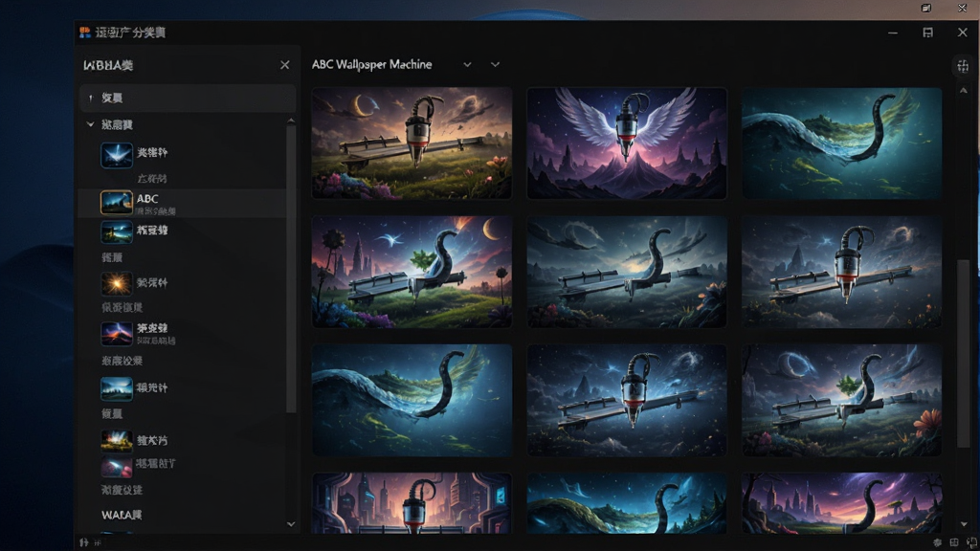Open machine wallpaper with swirling blue sky

point(627,400)
